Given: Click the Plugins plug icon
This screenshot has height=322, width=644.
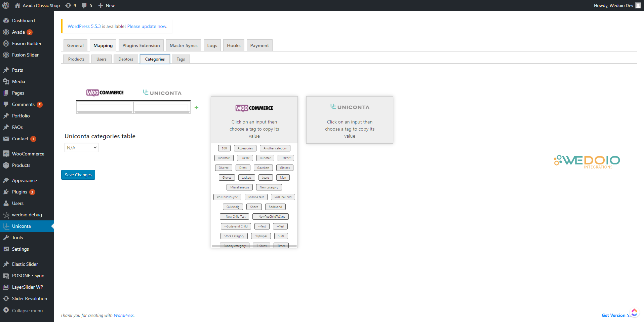Looking at the screenshot, I should (x=6, y=192).
